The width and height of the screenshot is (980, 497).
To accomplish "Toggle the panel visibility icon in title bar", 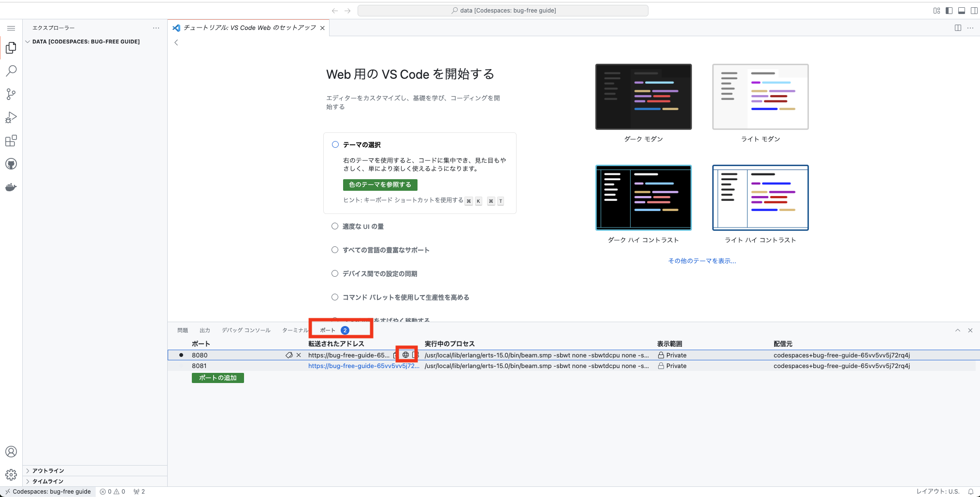I will coord(961,10).
